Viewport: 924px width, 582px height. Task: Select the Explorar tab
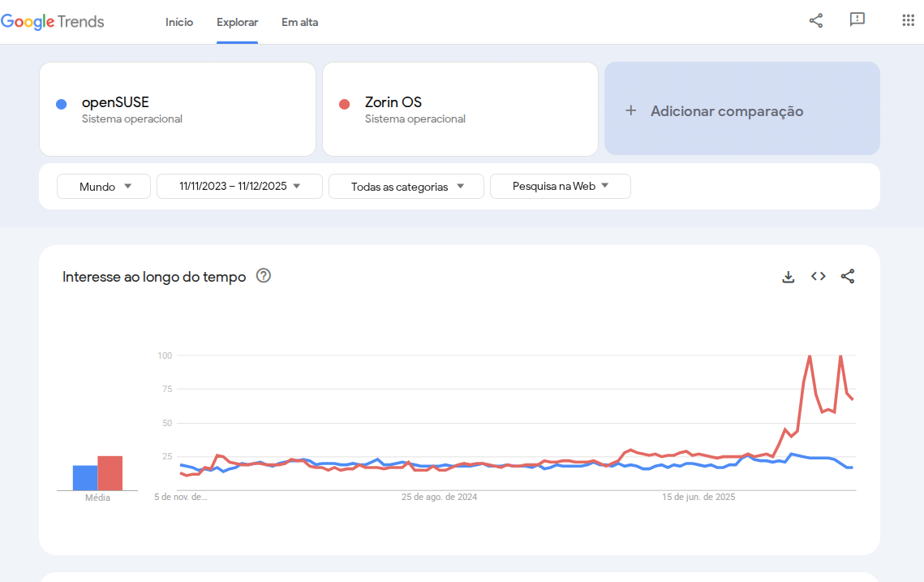pos(237,23)
